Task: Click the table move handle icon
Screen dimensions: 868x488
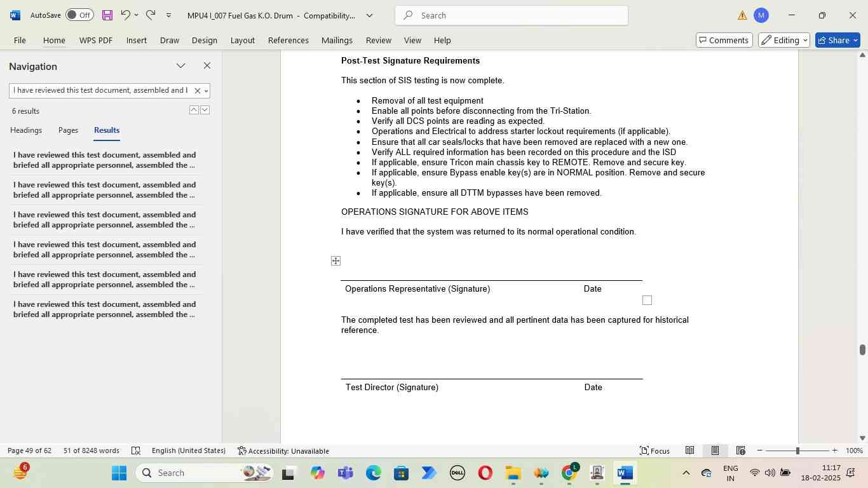Action: pyautogui.click(x=336, y=261)
